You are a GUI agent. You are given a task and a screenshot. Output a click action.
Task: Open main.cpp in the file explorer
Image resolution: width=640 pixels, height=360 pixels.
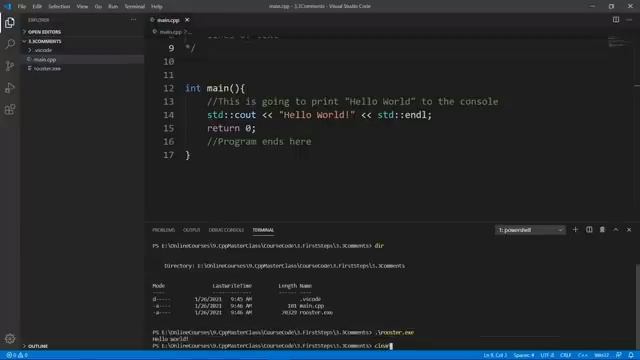[x=44, y=60]
